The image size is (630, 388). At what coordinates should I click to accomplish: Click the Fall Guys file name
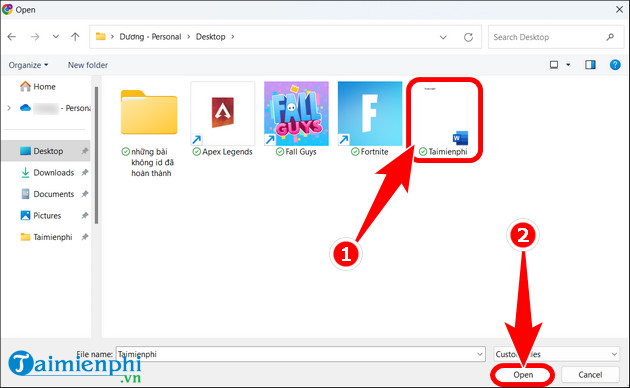coord(301,152)
